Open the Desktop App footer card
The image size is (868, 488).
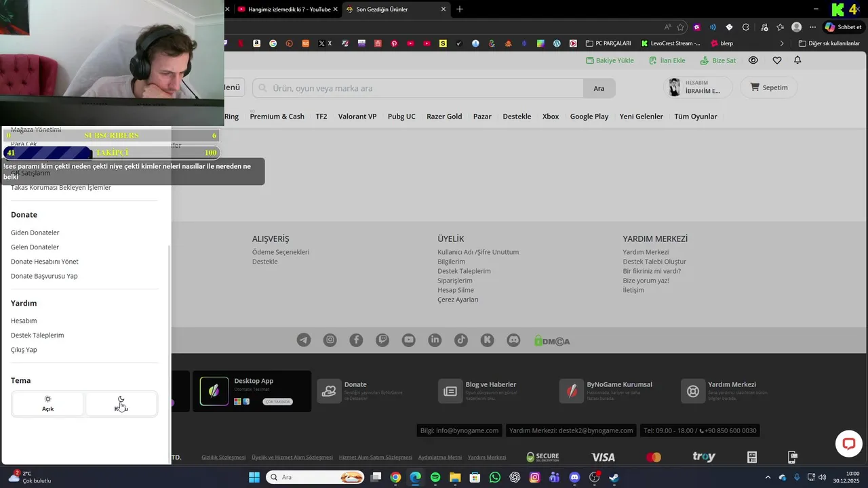pyautogui.click(x=252, y=391)
